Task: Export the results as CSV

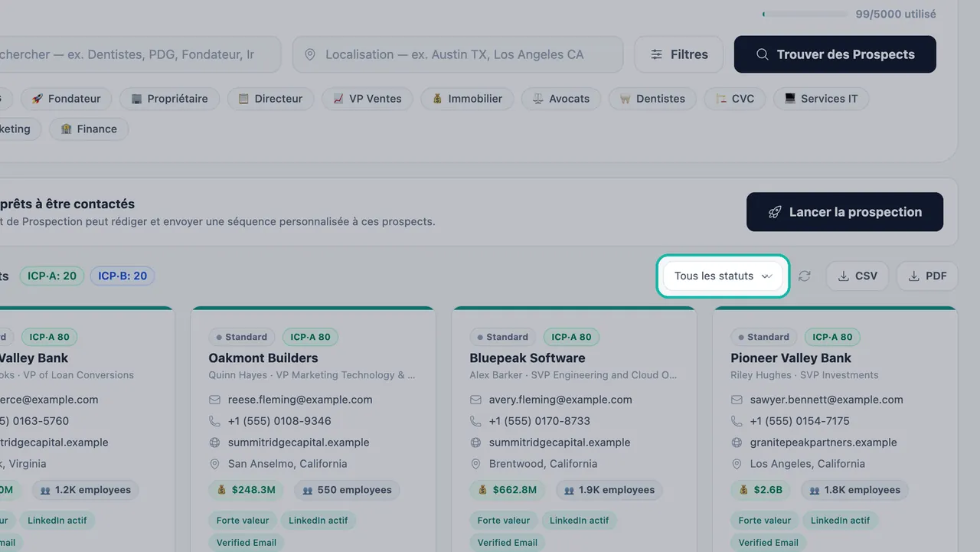Action: (x=857, y=276)
